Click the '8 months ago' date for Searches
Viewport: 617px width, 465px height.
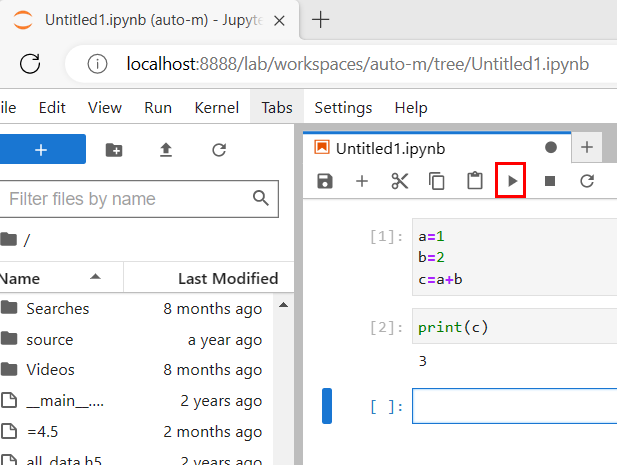tap(212, 309)
